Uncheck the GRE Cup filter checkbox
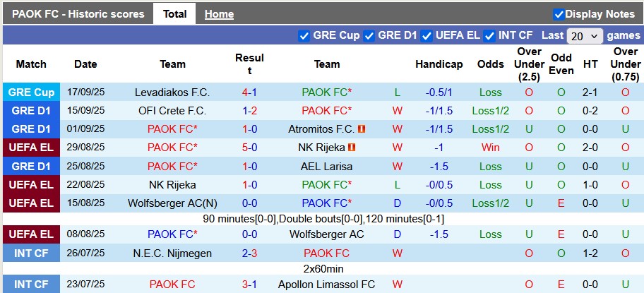This screenshot has width=644, height=293. pos(304,35)
